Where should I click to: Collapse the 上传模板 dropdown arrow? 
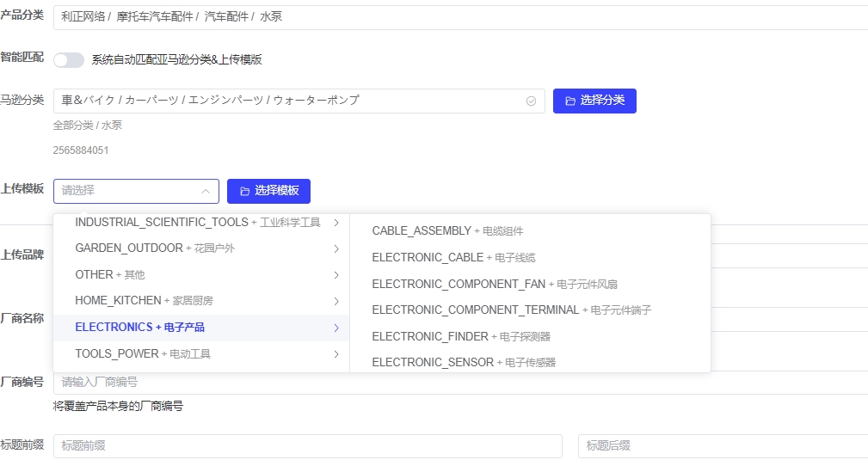point(205,191)
